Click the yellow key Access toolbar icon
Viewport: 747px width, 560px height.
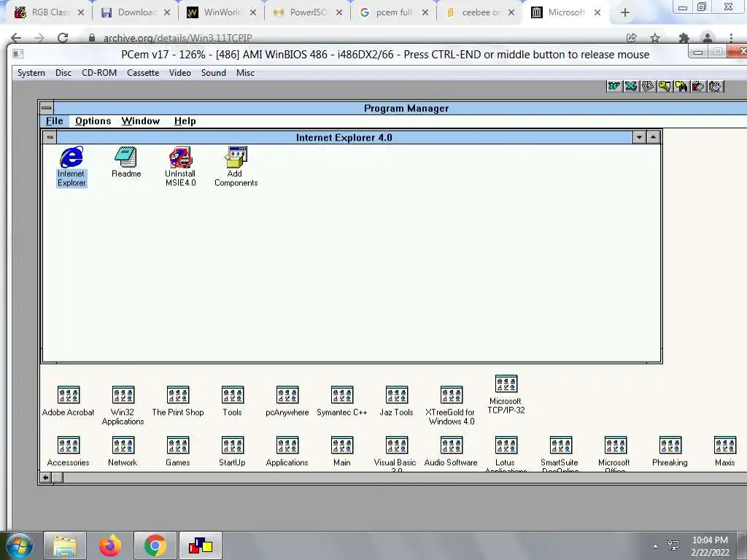pos(664,86)
